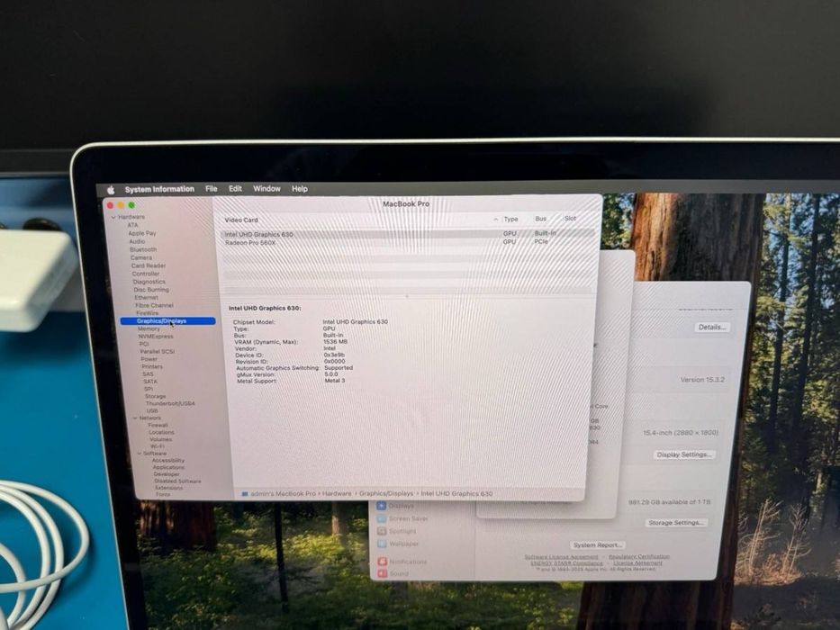The image size is (840, 630).
Task: Select Thunderbolt/USB4 in the sidebar
Action: [170, 403]
